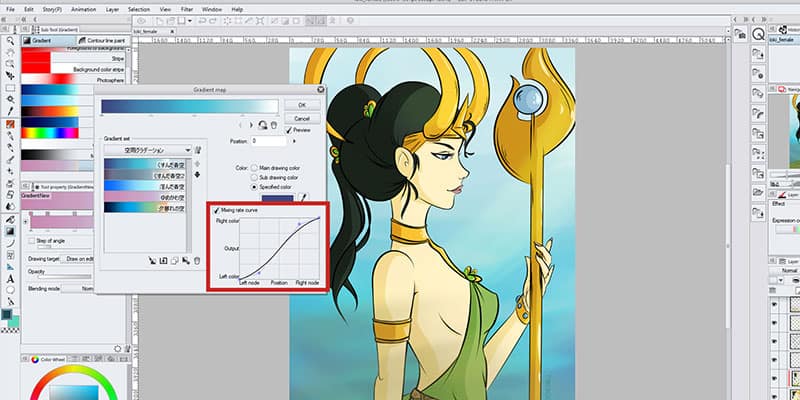Open the Layer menu
This screenshot has height=400, width=800.
pos(112,9)
